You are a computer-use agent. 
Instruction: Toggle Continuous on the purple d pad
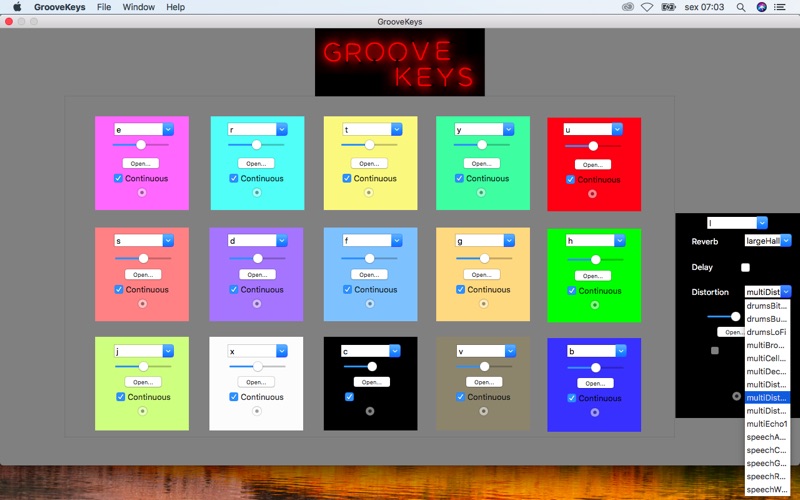point(233,289)
